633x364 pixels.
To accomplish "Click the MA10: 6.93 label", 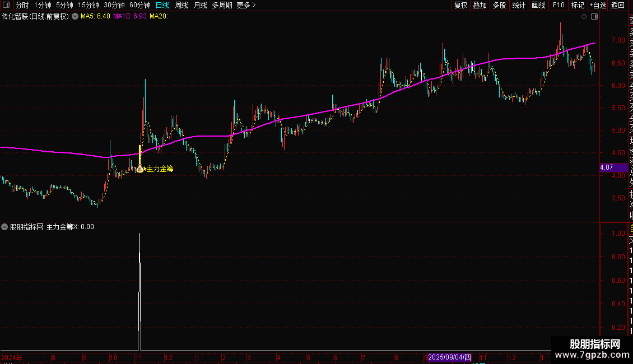I will (129, 17).
